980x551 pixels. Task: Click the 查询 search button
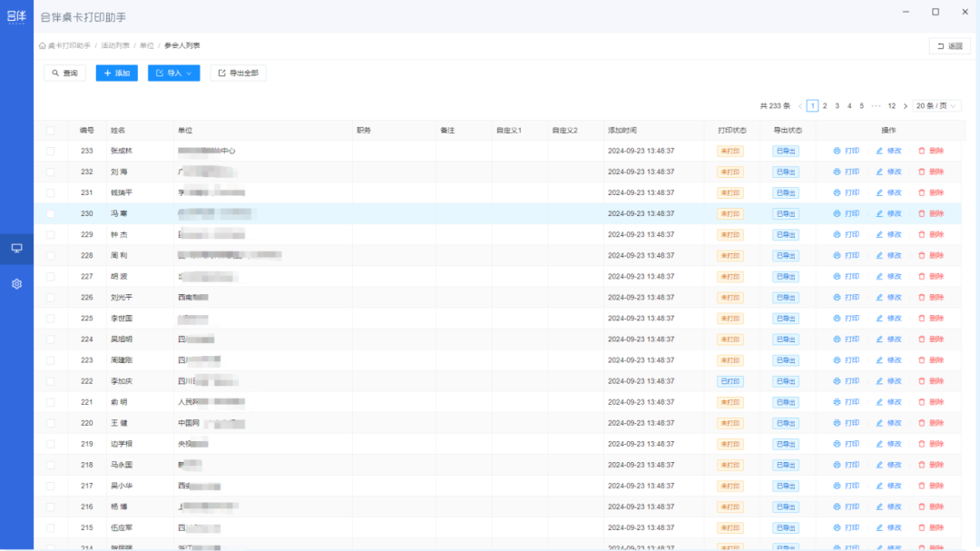point(65,74)
